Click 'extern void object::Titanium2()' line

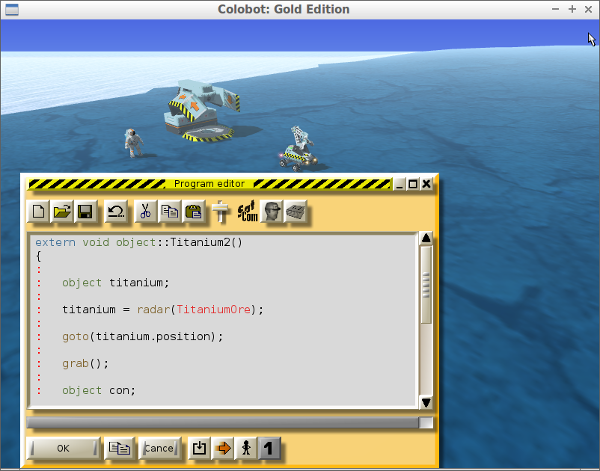coord(139,242)
